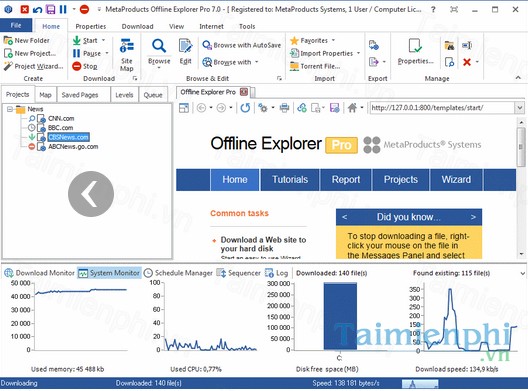Click Browse with AutoSave
This screenshot has width=528, height=391.
pos(241,45)
